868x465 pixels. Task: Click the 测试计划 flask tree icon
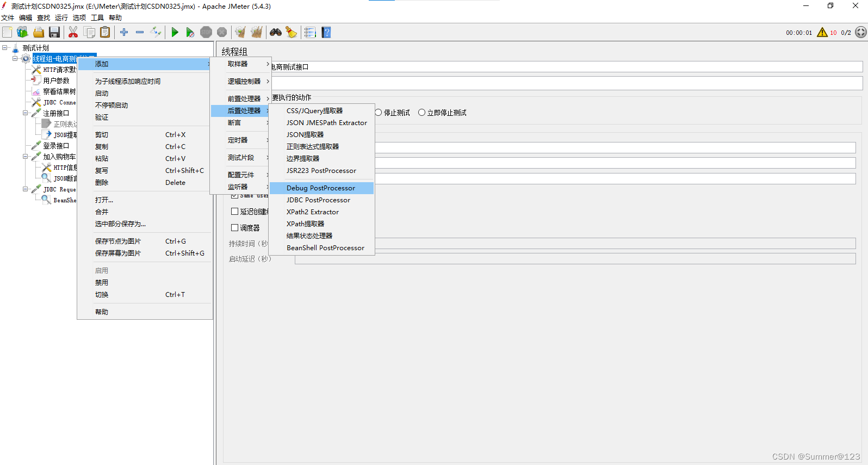point(16,48)
